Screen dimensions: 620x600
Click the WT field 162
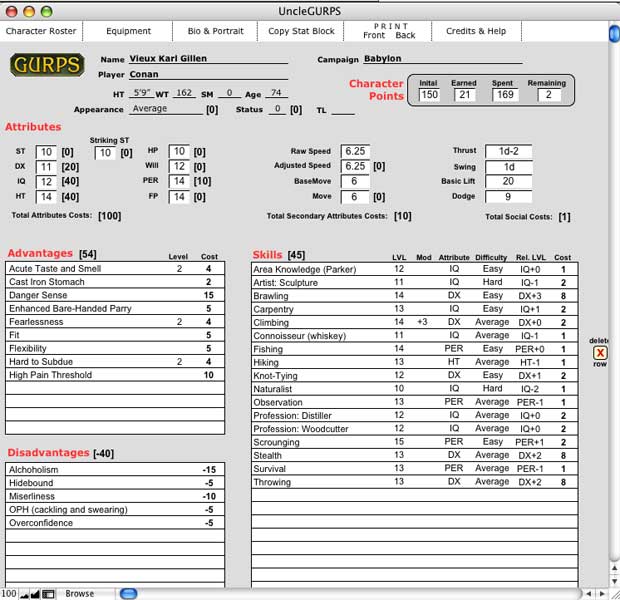(184, 93)
